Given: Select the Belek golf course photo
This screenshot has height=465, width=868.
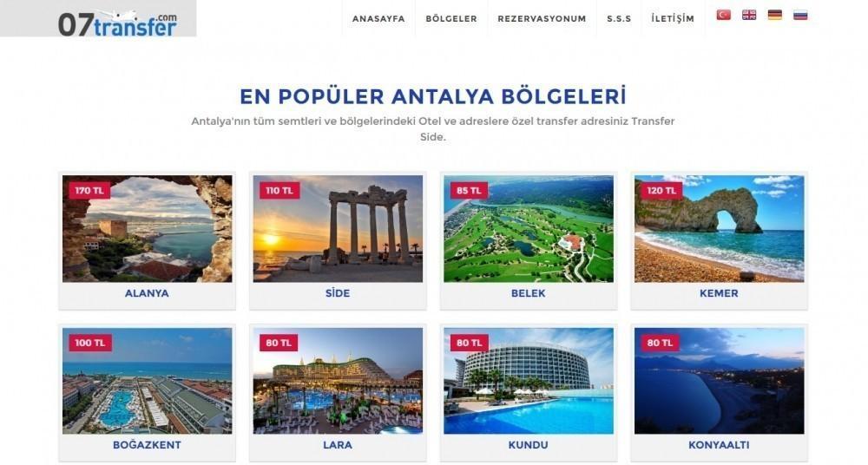Looking at the screenshot, I should 529,229.
